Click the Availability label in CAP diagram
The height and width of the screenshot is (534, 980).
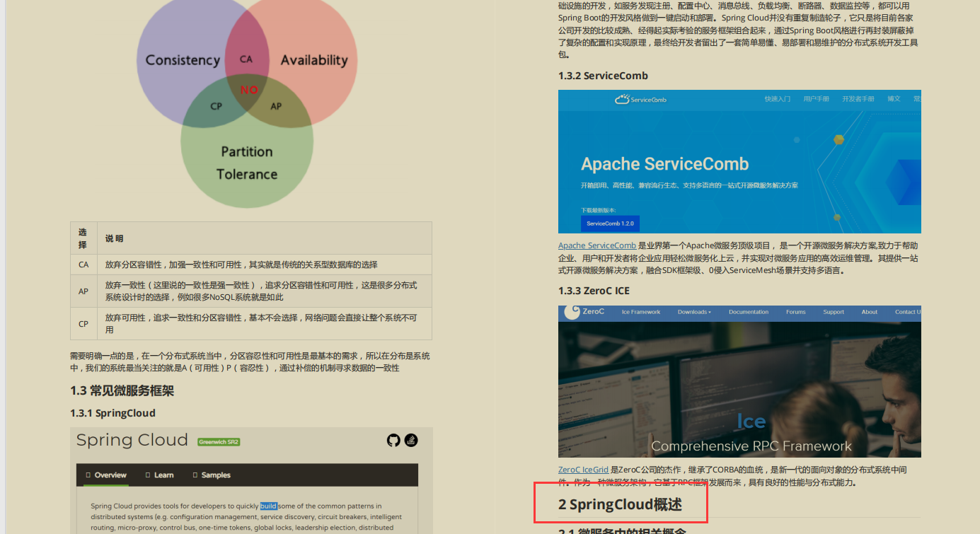pos(314,60)
